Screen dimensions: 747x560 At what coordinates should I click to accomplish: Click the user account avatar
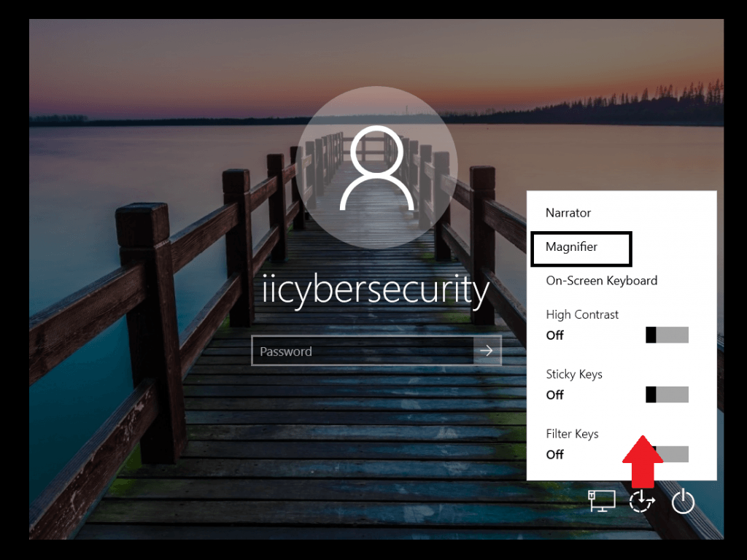click(376, 168)
